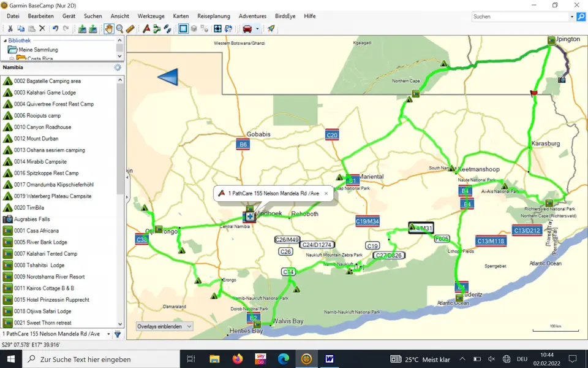Click the Paste toolbar icon

tap(31, 29)
